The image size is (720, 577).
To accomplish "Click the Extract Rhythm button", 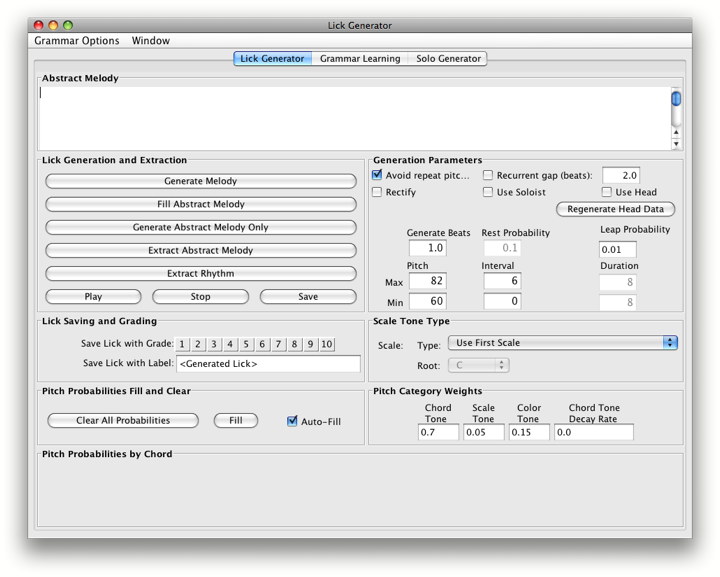I will click(x=200, y=273).
